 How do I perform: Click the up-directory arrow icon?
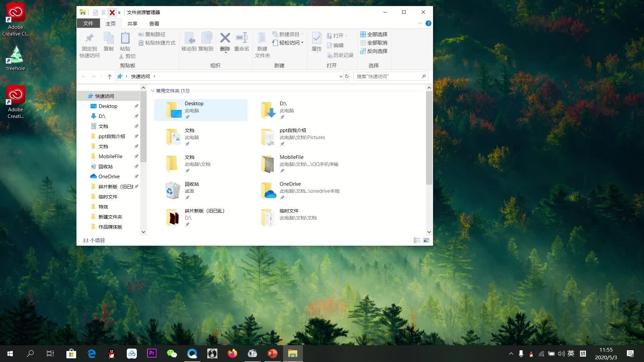109,76
